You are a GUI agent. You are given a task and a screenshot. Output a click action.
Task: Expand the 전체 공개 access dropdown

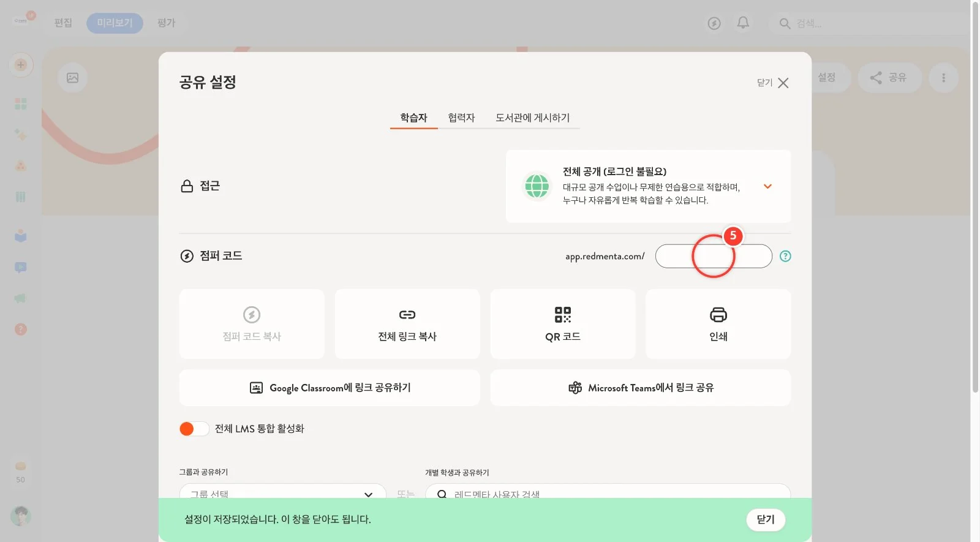[767, 186]
